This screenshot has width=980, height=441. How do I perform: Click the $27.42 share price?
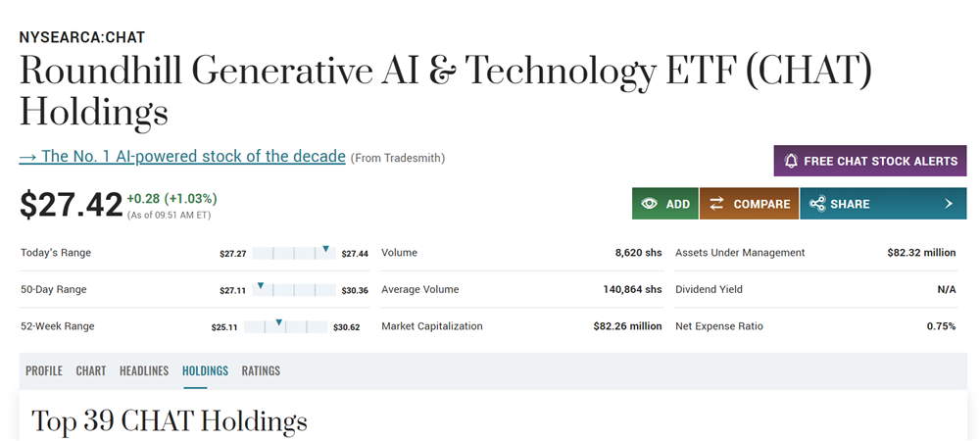(x=72, y=205)
